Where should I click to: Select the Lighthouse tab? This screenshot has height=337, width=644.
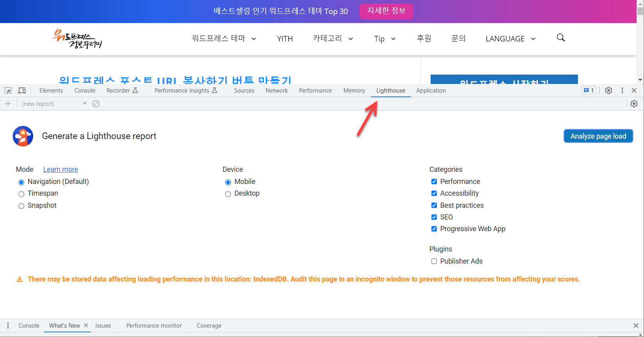tap(391, 91)
